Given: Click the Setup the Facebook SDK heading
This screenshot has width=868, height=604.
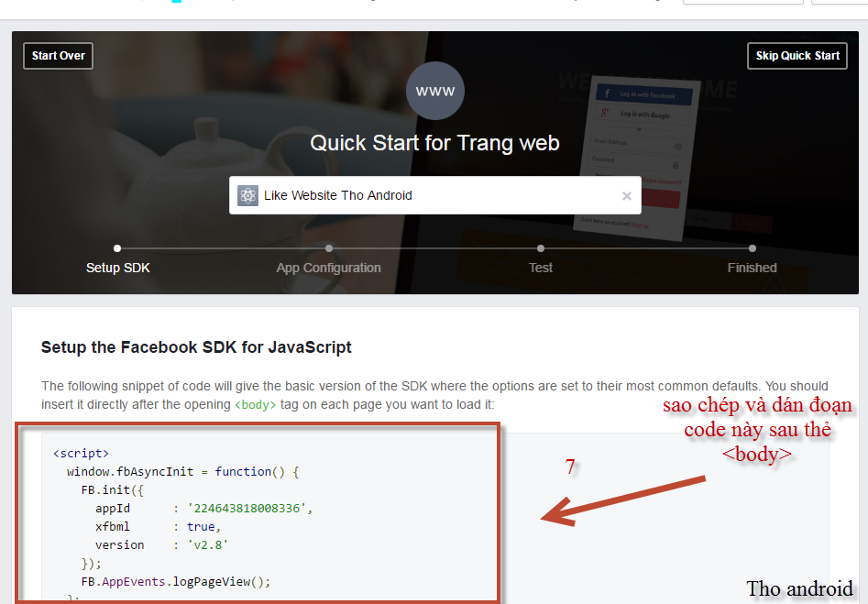Looking at the screenshot, I should click(x=196, y=347).
